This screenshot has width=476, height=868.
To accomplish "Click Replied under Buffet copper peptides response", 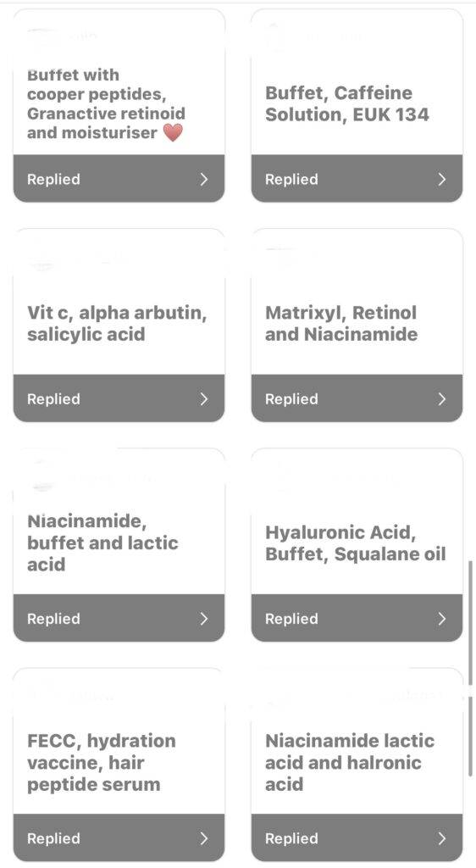I will [x=53, y=180].
